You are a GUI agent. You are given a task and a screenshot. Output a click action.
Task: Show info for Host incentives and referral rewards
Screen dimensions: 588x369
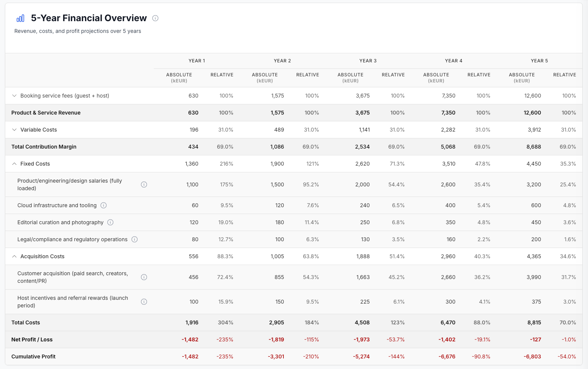tap(144, 302)
